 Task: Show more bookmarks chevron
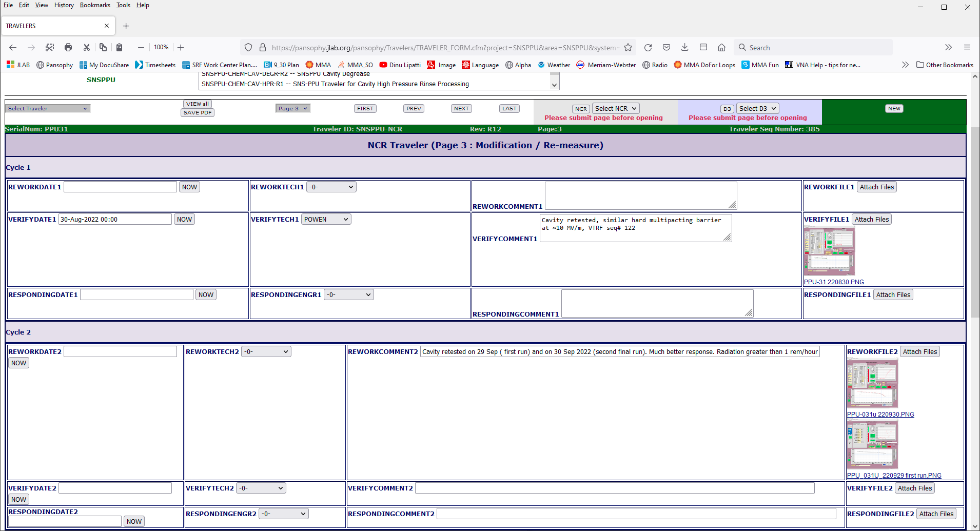905,65
